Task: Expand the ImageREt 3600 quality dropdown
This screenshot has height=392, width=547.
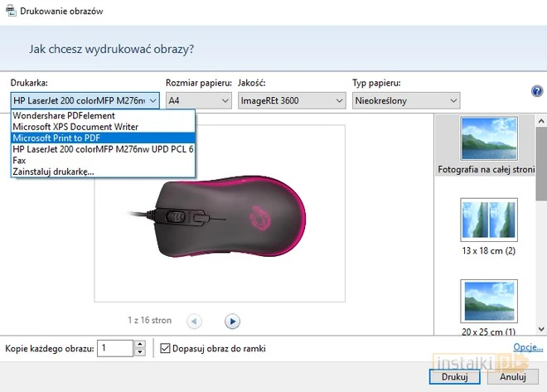Action: [x=291, y=100]
